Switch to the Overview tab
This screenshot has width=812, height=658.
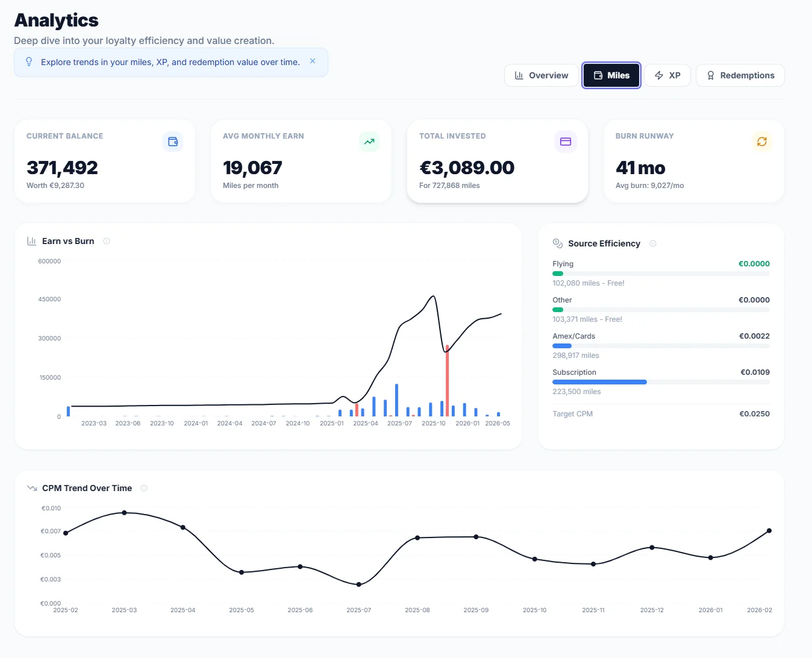point(540,75)
